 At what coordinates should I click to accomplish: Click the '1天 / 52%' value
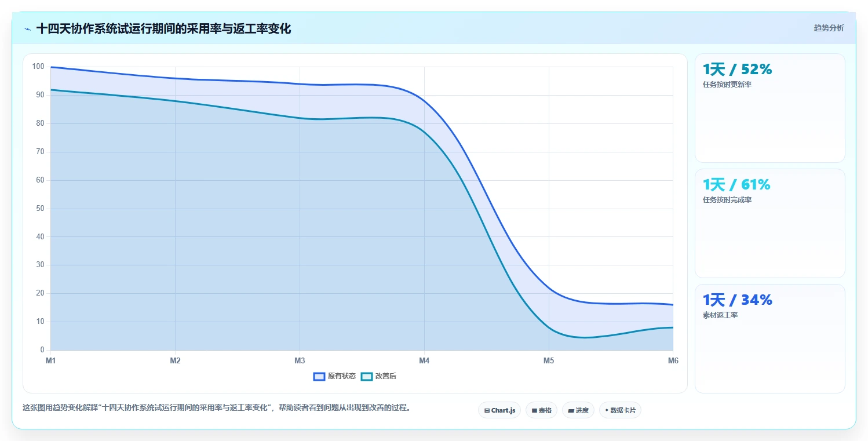click(x=737, y=70)
